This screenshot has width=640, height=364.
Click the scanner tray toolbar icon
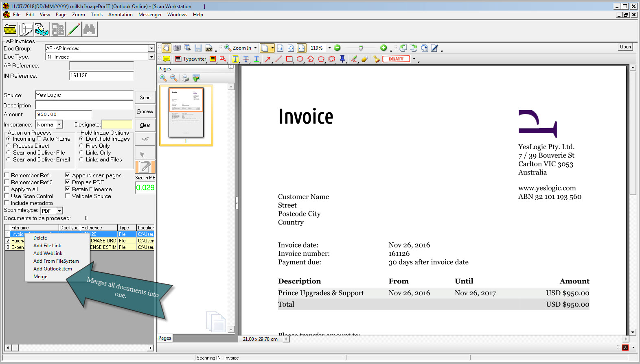(42, 29)
